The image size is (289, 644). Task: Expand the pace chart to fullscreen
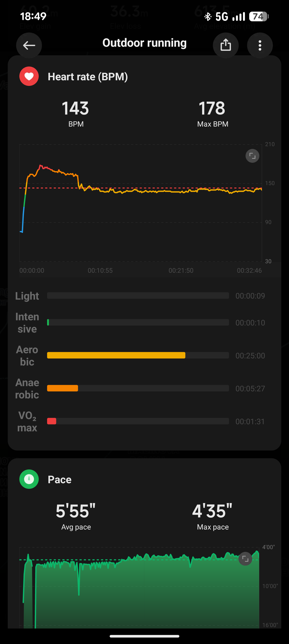(x=245, y=559)
